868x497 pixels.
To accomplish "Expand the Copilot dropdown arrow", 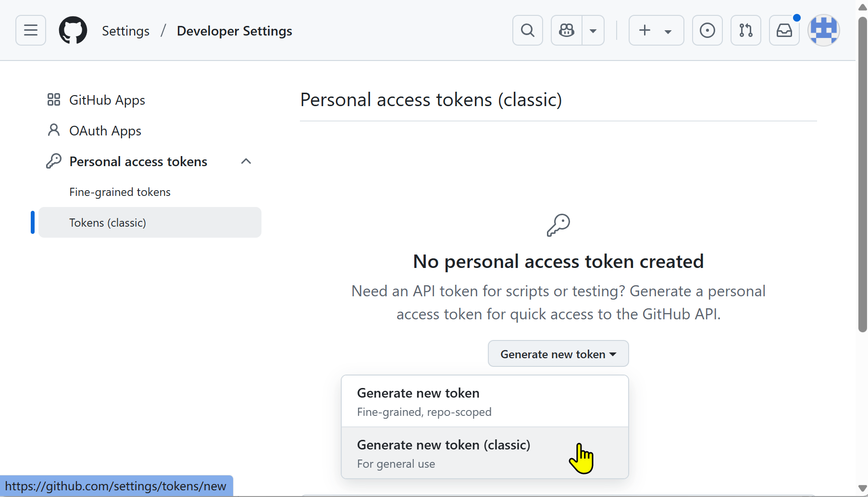I will (593, 31).
